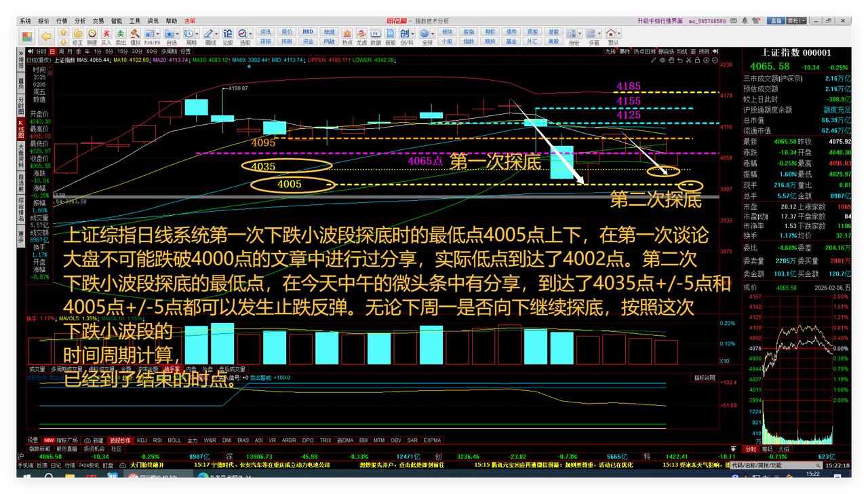Screen dimensions: 868x494
Task: Click the 陆港 toolbar button
Action: point(329,32)
